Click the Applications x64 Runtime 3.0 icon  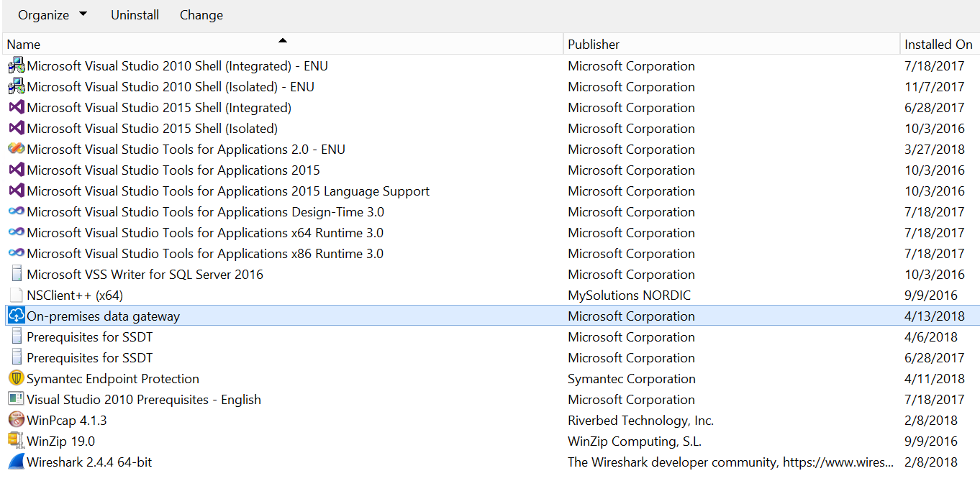[x=16, y=233]
